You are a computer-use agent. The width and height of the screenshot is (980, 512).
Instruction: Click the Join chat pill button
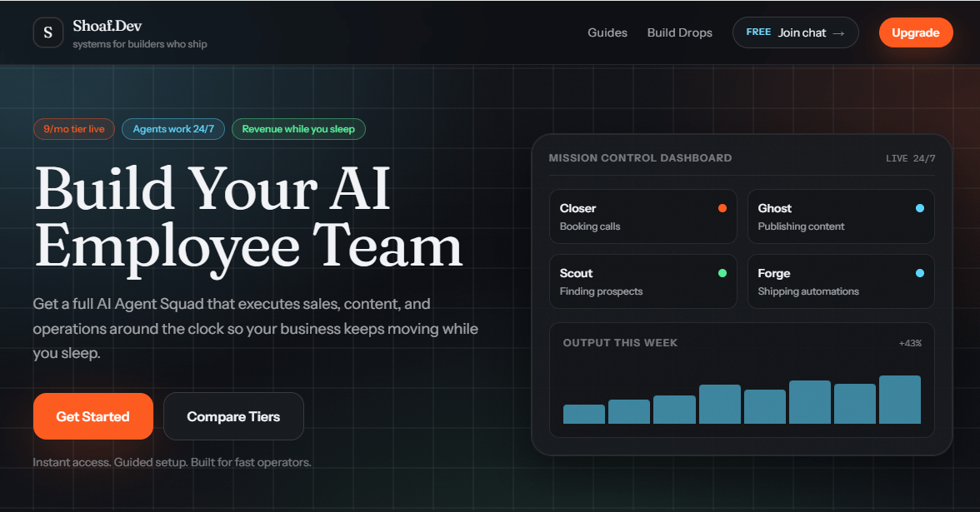(795, 32)
